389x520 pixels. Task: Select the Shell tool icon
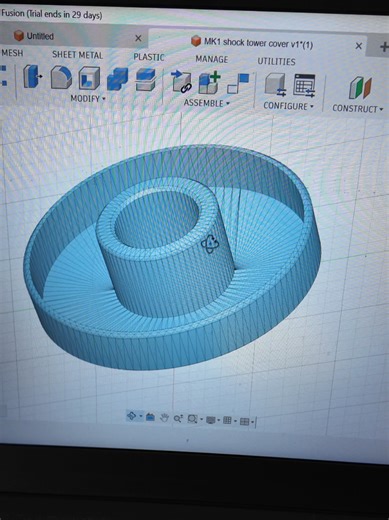[89, 79]
